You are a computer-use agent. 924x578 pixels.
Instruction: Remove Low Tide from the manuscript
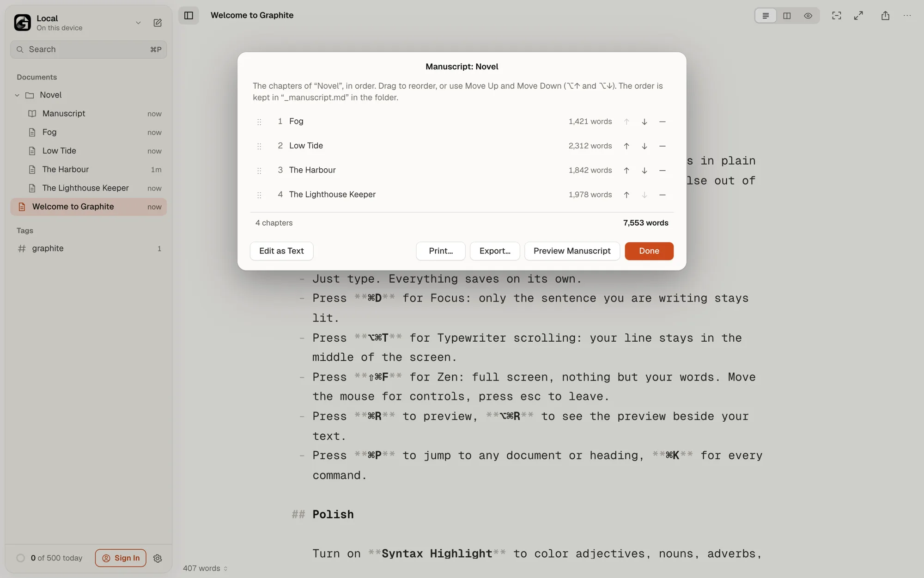pyautogui.click(x=663, y=146)
